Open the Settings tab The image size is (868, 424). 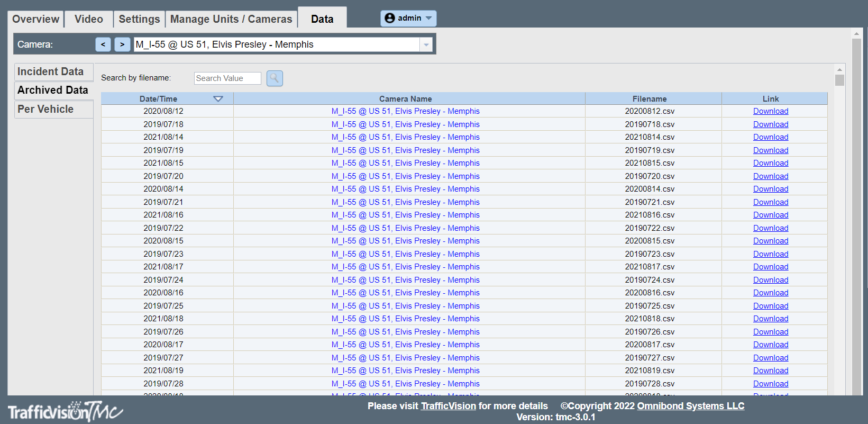[139, 19]
